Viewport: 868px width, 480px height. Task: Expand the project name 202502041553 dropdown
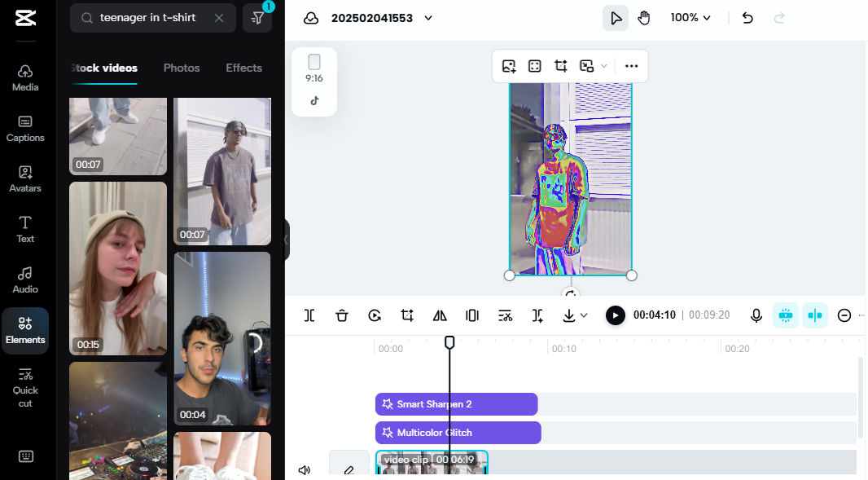coord(428,18)
